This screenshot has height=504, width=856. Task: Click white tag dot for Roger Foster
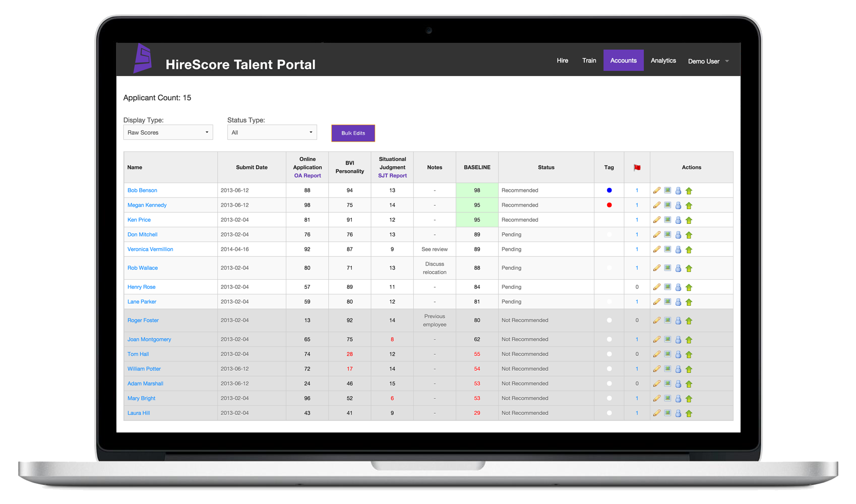click(x=609, y=320)
